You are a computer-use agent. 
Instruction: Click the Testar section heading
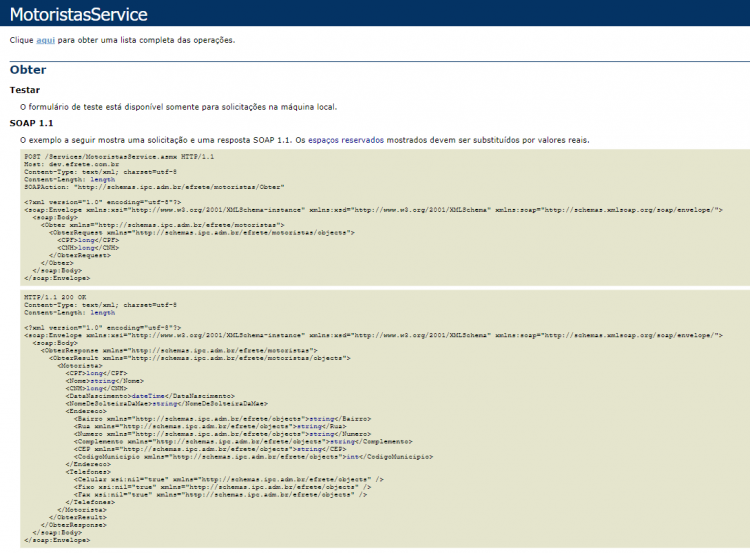tap(25, 90)
